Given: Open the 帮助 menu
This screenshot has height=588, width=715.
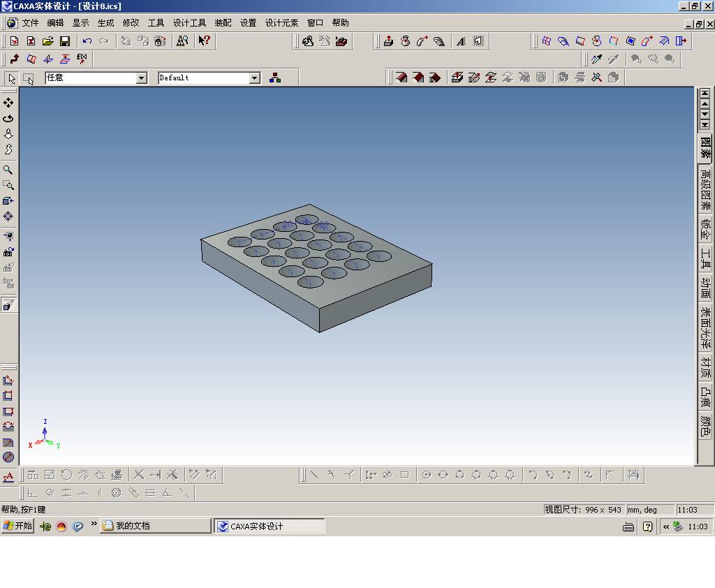Looking at the screenshot, I should tap(340, 23).
